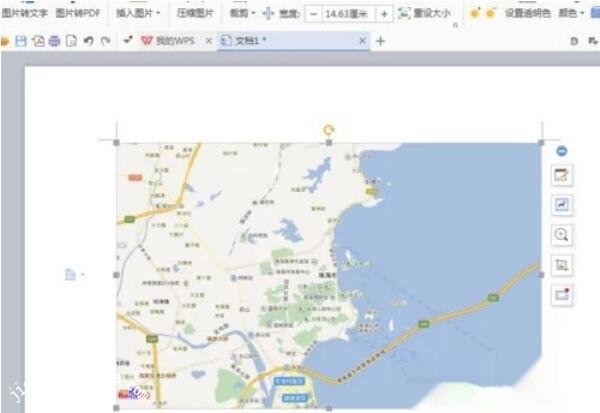Increase width with the plus stepper
The width and height of the screenshot is (600, 413).
tap(384, 14)
